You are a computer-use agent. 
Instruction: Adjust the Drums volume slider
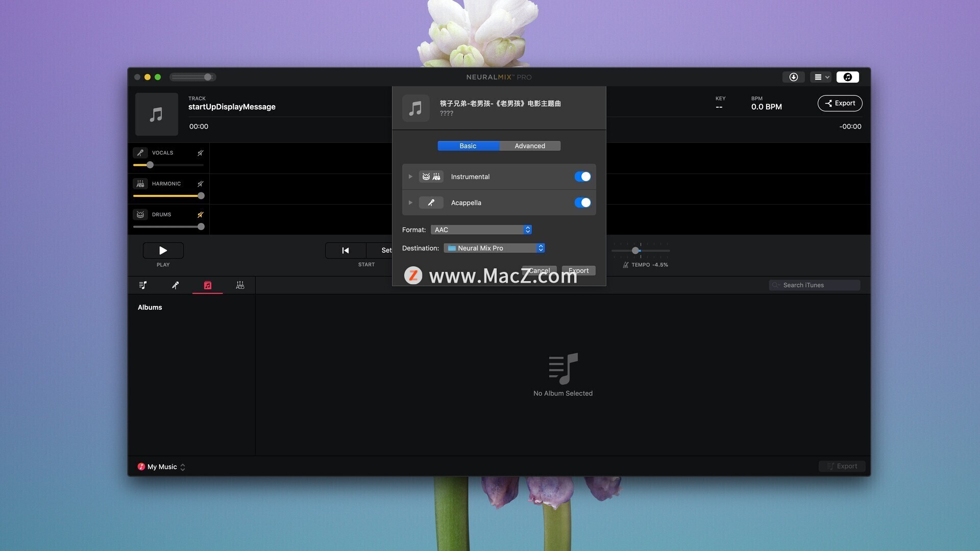click(168, 227)
